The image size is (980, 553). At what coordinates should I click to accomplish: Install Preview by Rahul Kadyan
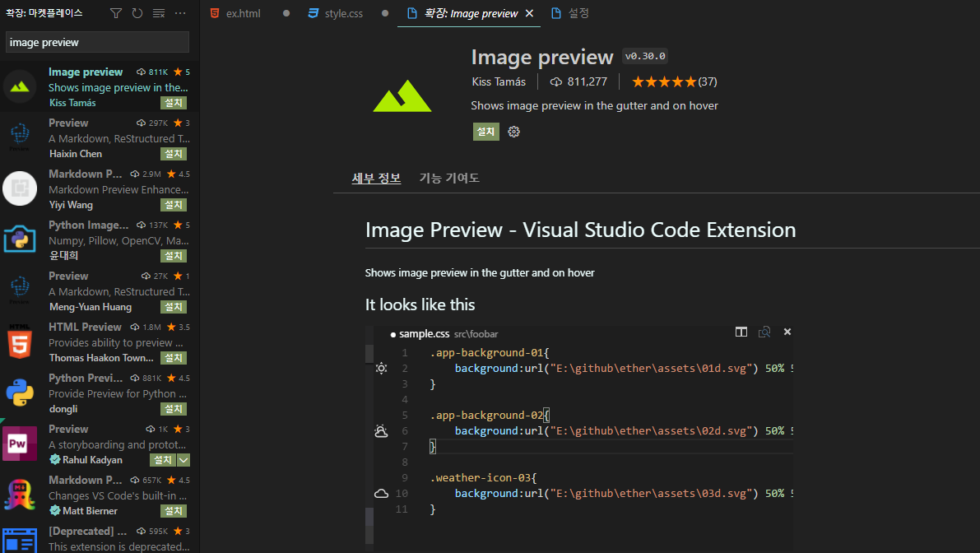pyautogui.click(x=163, y=460)
